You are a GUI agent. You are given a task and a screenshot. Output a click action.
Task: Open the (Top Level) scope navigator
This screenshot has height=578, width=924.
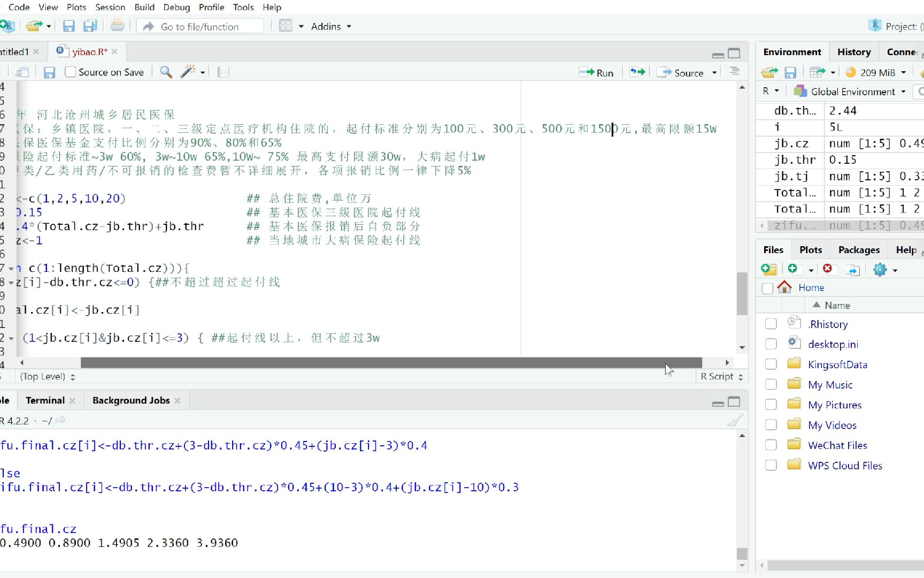pos(47,376)
